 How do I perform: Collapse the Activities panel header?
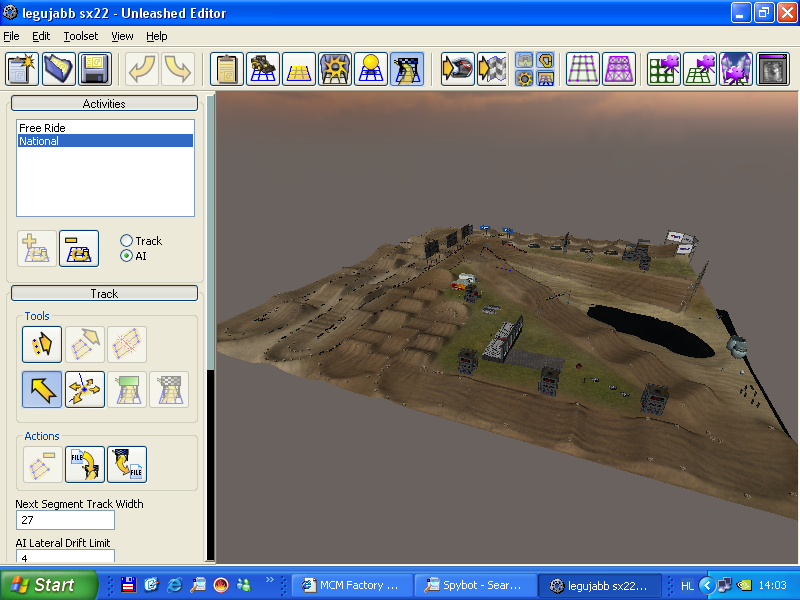point(104,104)
